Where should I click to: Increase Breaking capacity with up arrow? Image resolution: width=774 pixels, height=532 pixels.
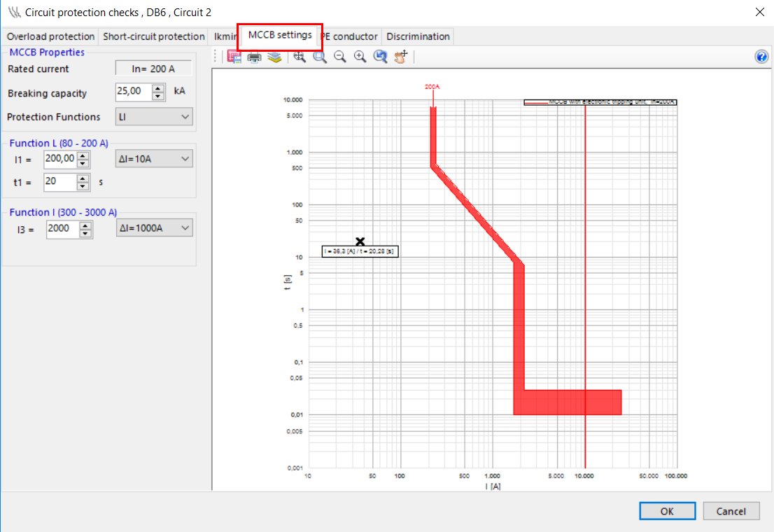click(x=159, y=88)
